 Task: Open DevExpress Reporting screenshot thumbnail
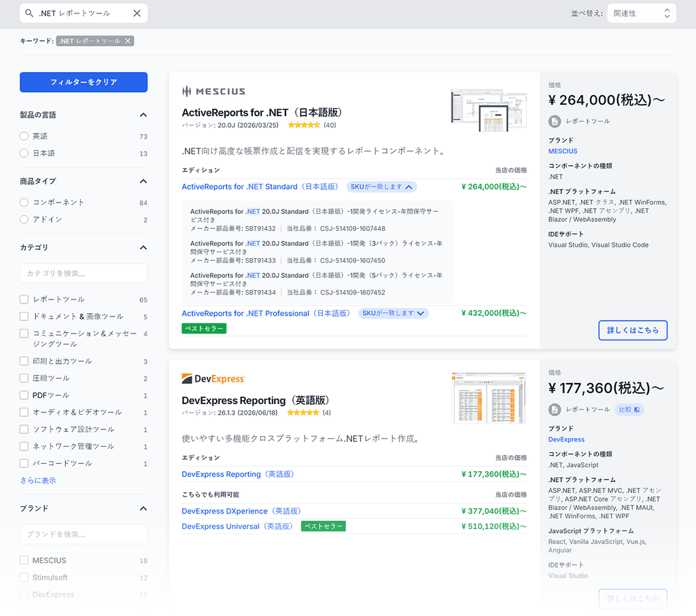(489, 398)
